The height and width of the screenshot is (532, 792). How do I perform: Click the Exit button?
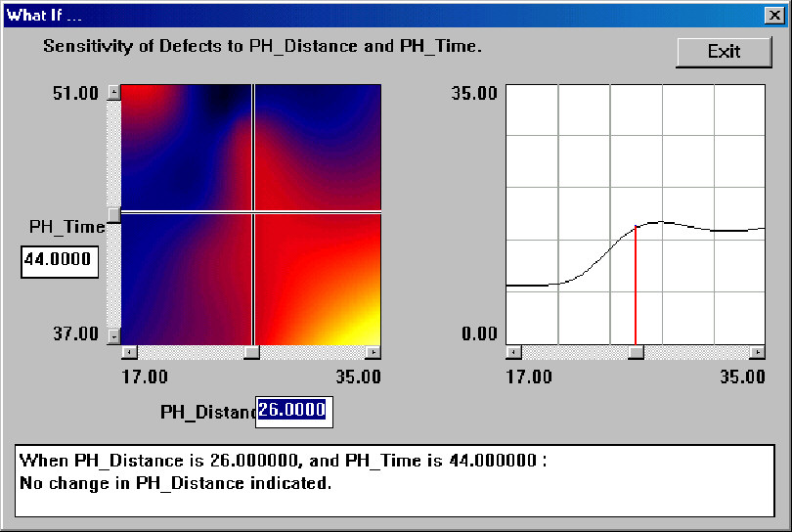click(724, 52)
